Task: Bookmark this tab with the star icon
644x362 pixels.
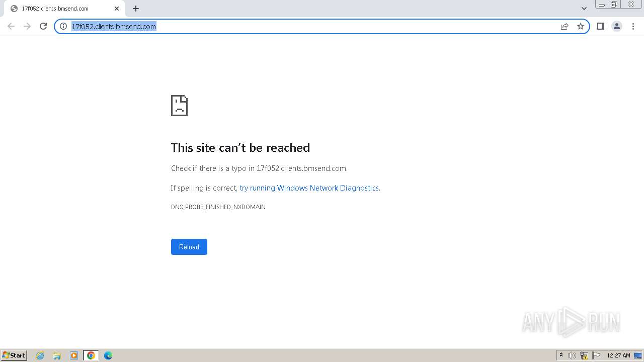Action: [581, 26]
